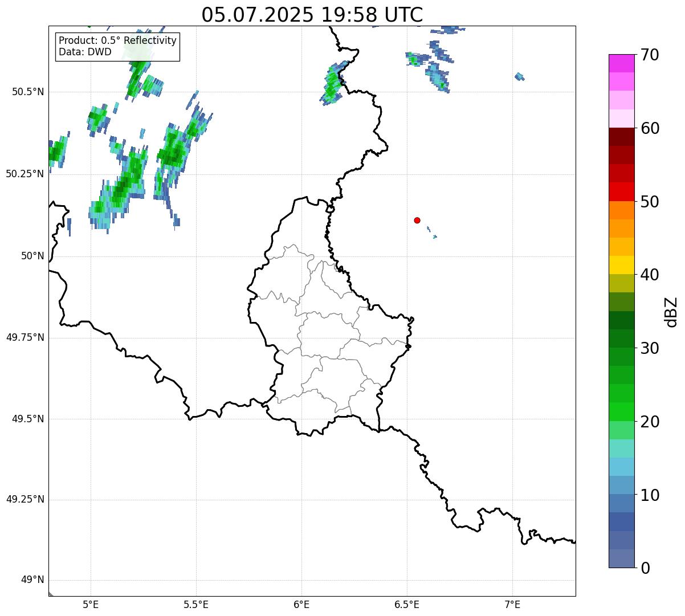Click the 5°E longitude label

[91, 604]
